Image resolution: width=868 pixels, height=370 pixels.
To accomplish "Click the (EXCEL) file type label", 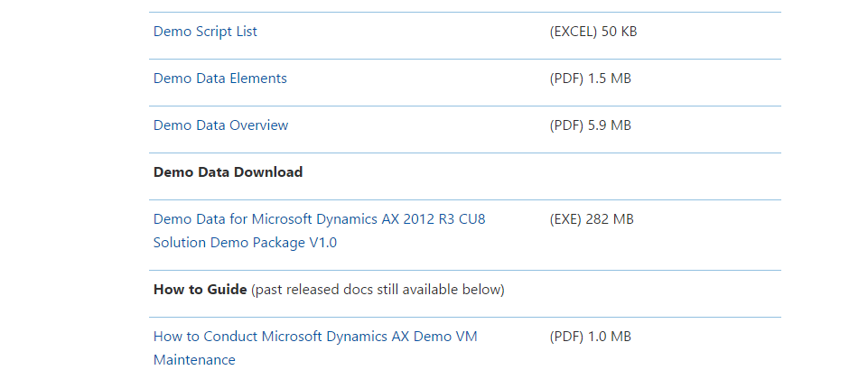I will click(x=574, y=32).
